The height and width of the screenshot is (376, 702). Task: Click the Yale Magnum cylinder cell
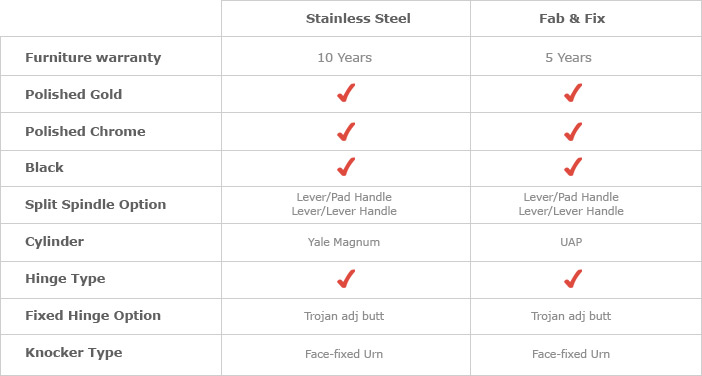[344, 242]
